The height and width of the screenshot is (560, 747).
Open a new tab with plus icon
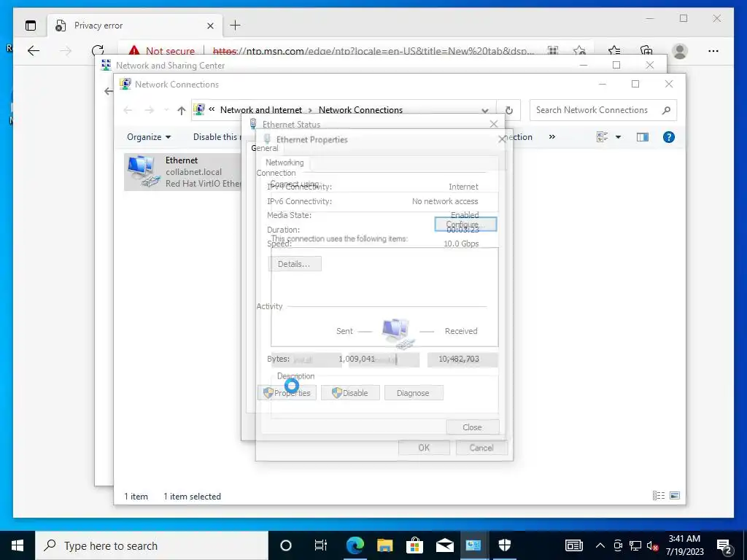pos(236,26)
